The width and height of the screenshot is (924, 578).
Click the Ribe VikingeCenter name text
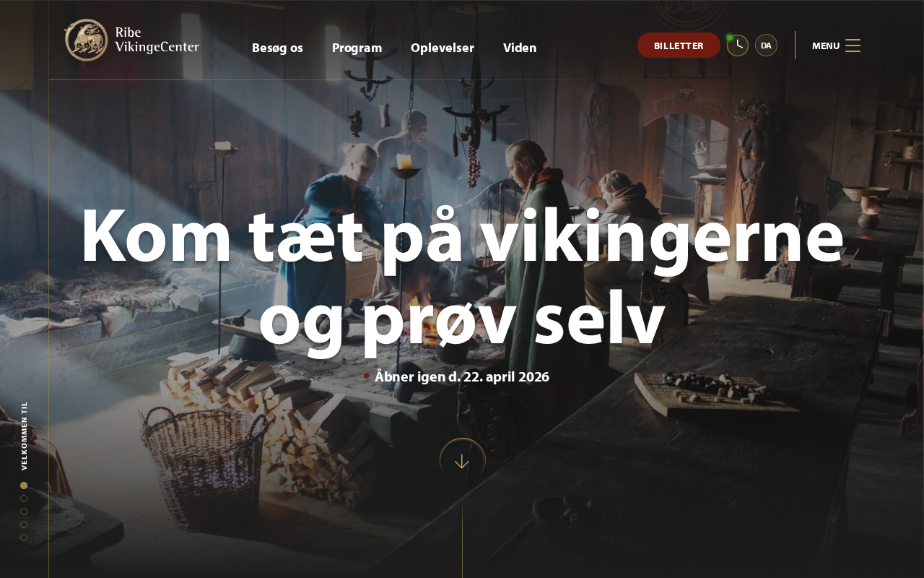[157, 40]
